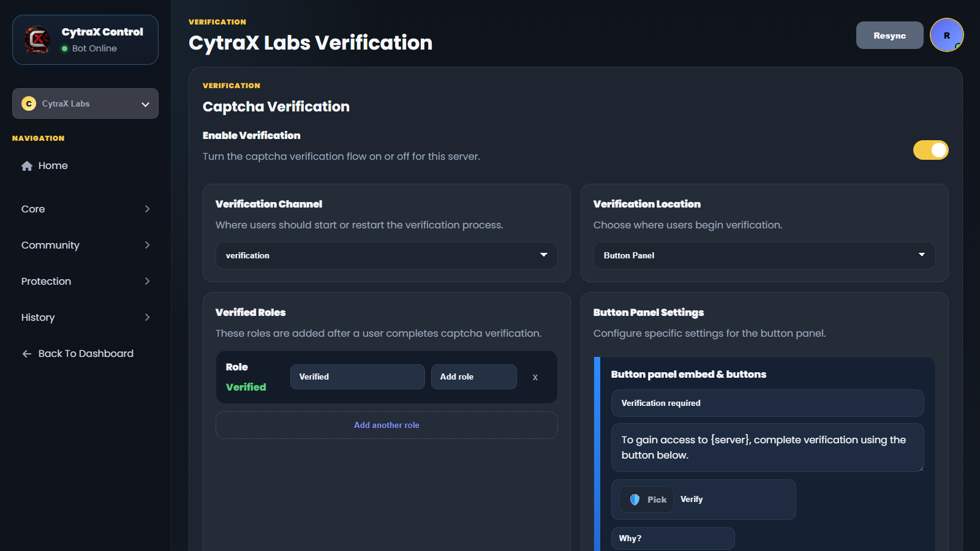Click the Captcha Verification heading
This screenshot has height=551, width=980.
[276, 107]
